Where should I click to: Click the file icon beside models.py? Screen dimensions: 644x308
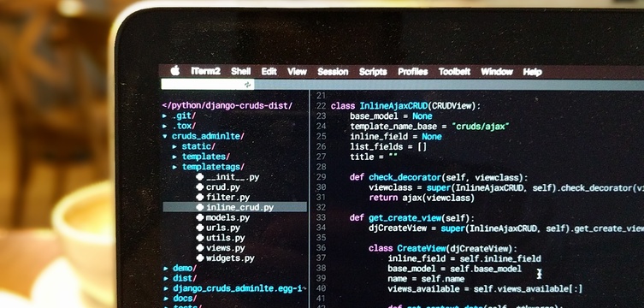(200, 217)
